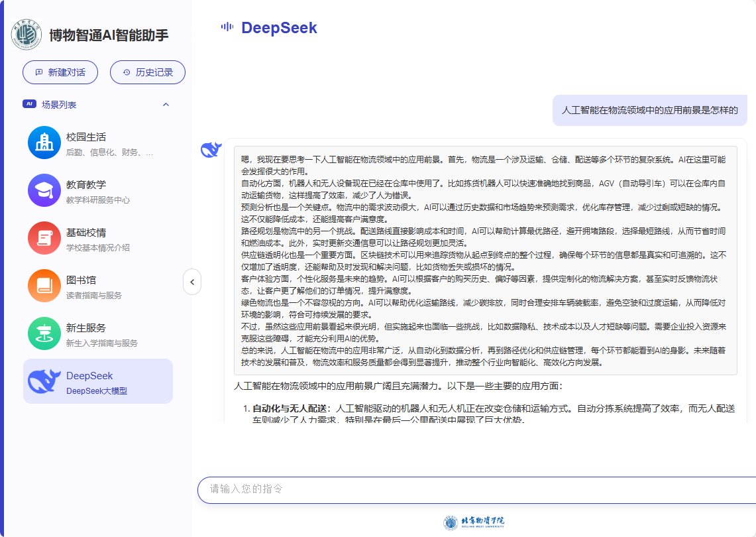Open the 教育教学 scene title
Viewport: 756px width, 537px height.
86,185
